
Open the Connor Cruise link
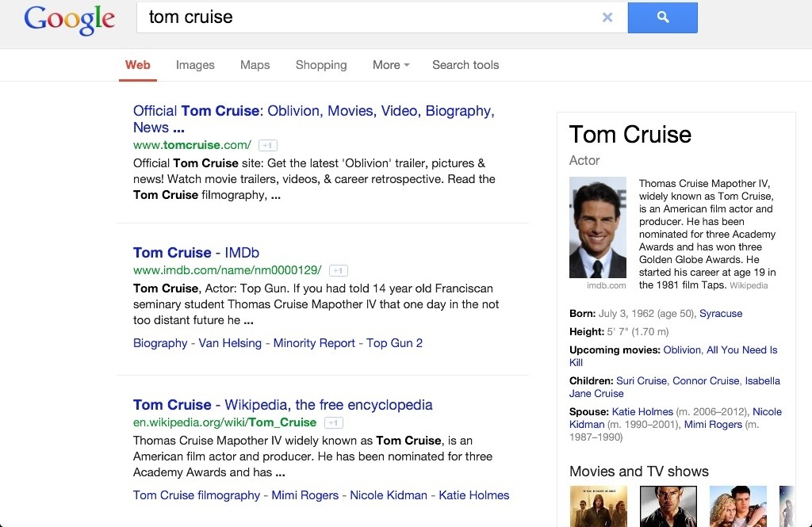(705, 380)
